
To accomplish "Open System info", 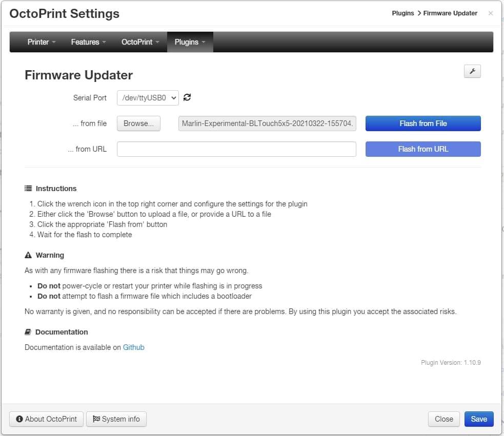I will coord(116,419).
